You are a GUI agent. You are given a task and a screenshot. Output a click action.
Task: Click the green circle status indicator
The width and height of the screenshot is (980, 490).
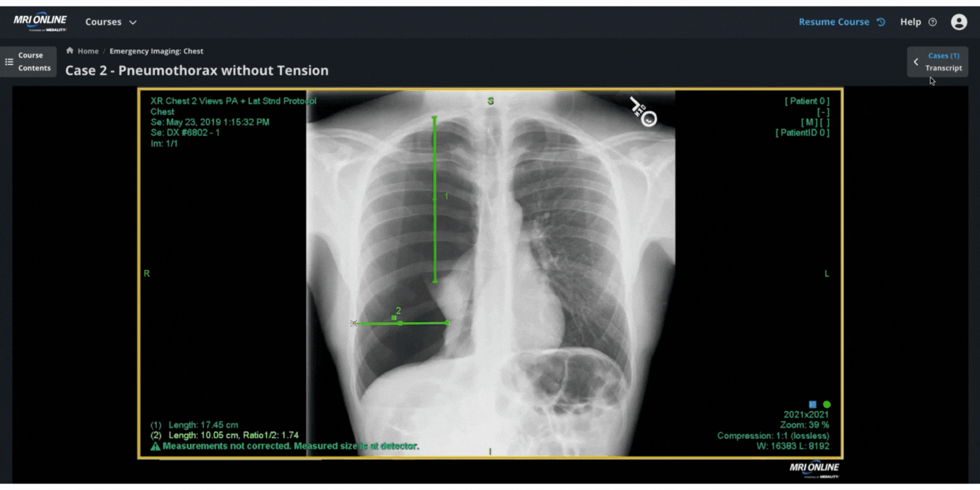(x=826, y=404)
